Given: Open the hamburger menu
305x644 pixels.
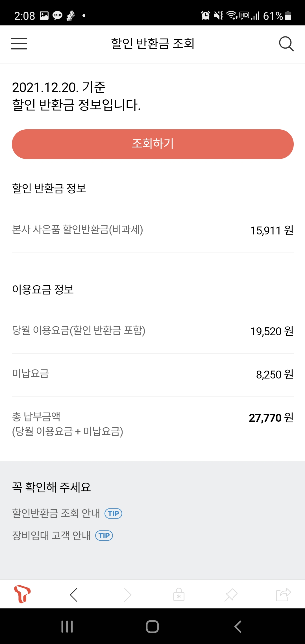Looking at the screenshot, I should click(19, 44).
